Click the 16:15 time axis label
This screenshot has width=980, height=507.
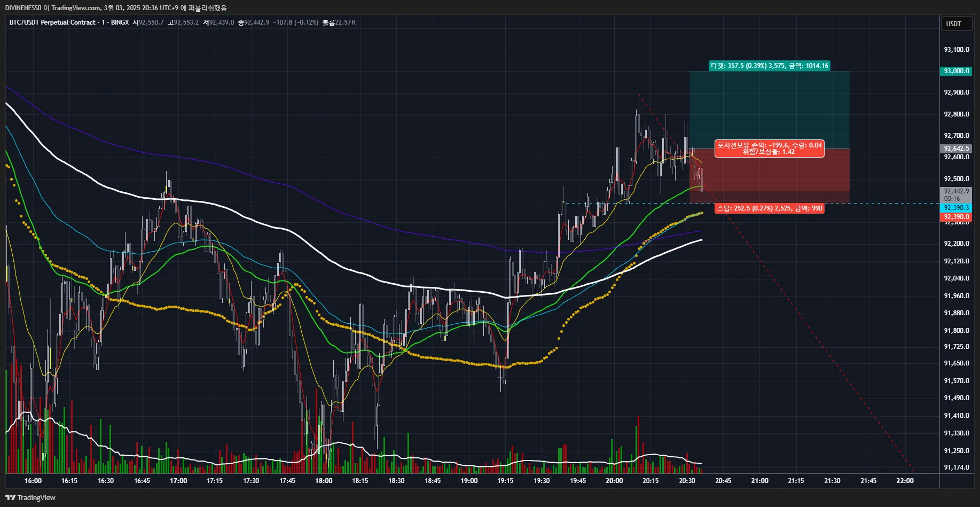69,481
